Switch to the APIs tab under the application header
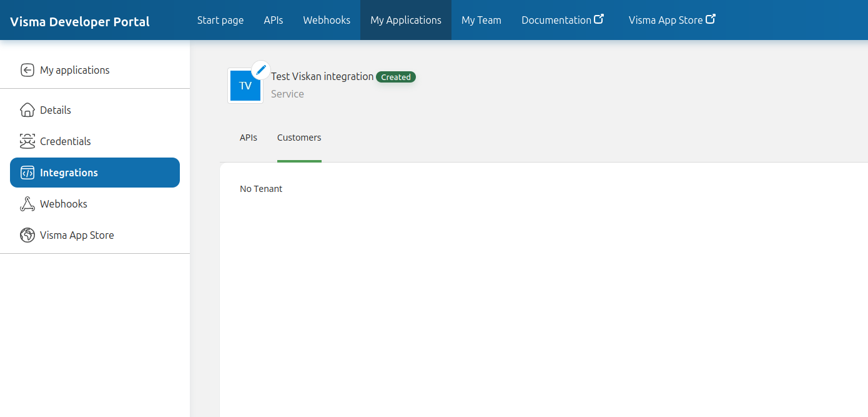The width and height of the screenshot is (868, 417). [x=249, y=138]
